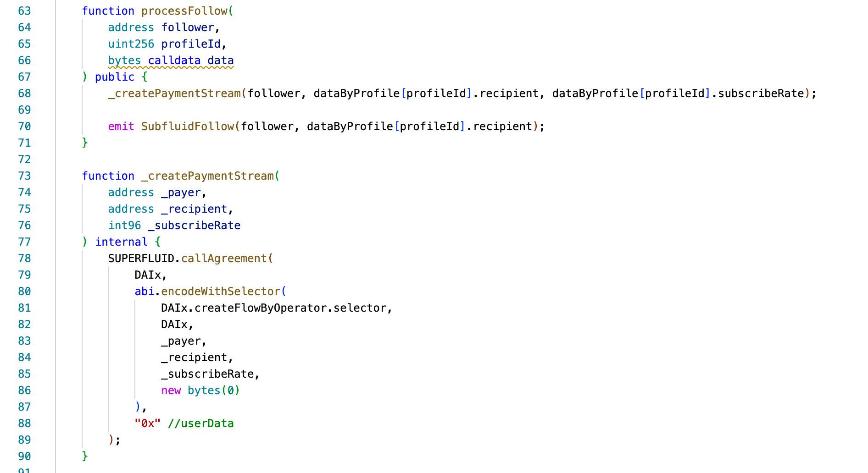Click the "0x" string literal on line 88
The width and height of the screenshot is (868, 473).
tap(148, 423)
